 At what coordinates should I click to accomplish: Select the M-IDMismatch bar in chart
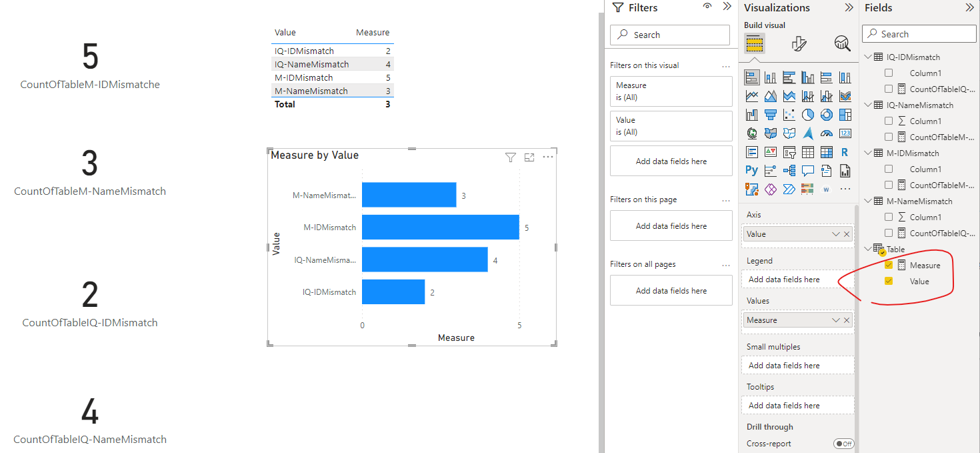click(x=440, y=227)
